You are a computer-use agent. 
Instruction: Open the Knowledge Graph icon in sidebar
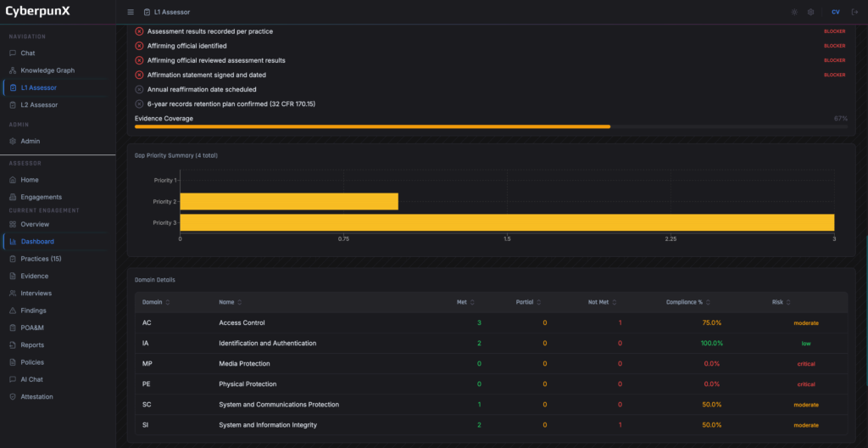[x=13, y=70]
